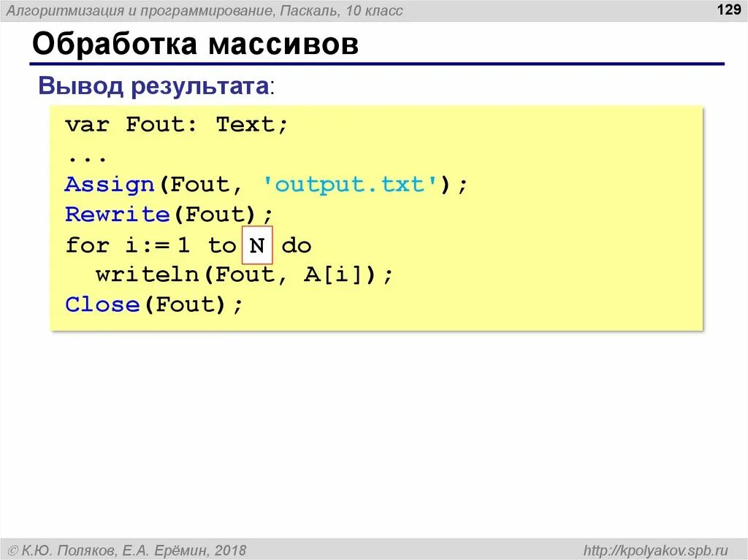Image resolution: width=748 pixels, height=560 pixels.
Task: Select the ellipsis line '...' in the code
Action: 87,159
